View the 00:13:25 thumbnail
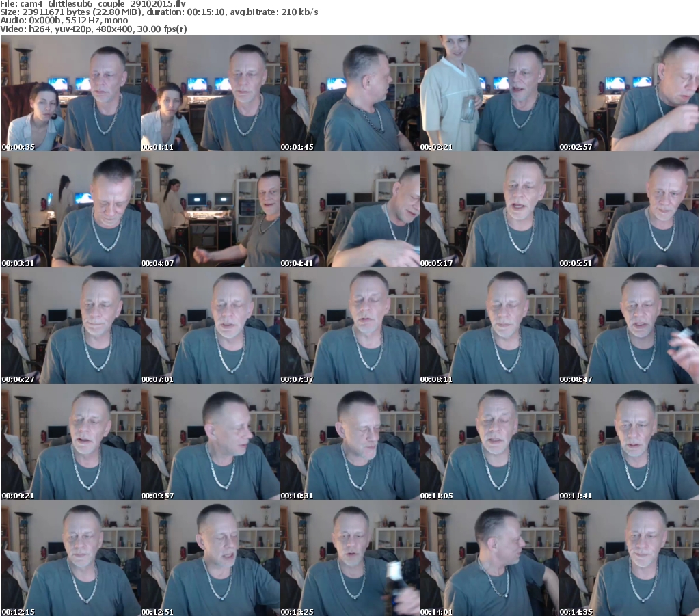 [x=350, y=558]
